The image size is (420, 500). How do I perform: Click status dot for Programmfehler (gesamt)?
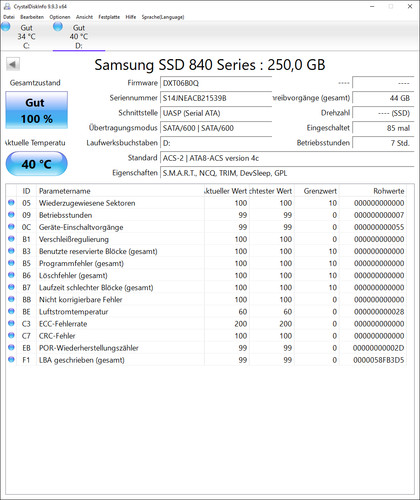tap(11, 263)
